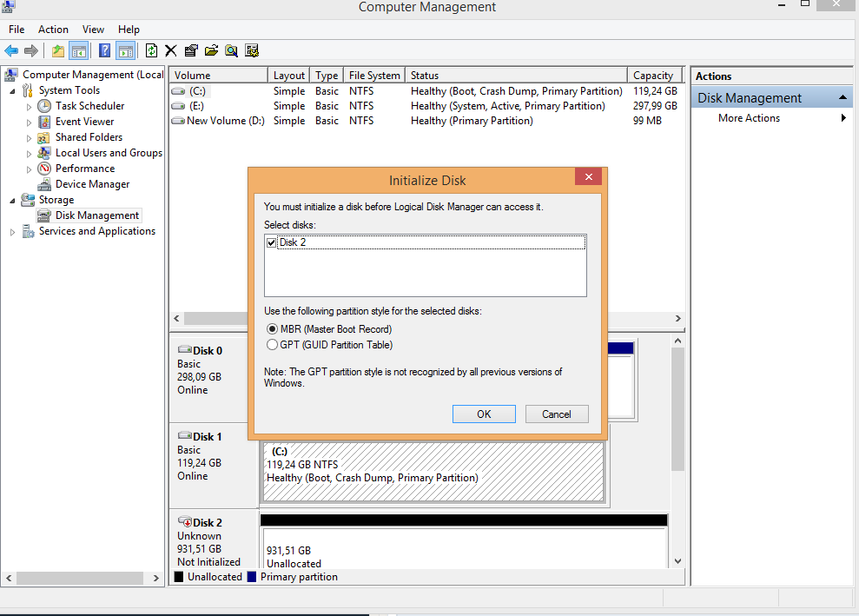Select the Local Users and Groups icon
This screenshot has width=859, height=616.
click(x=44, y=153)
